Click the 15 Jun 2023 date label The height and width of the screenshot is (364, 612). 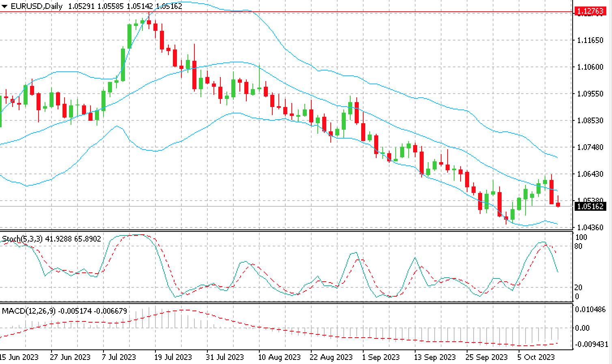point(19,357)
